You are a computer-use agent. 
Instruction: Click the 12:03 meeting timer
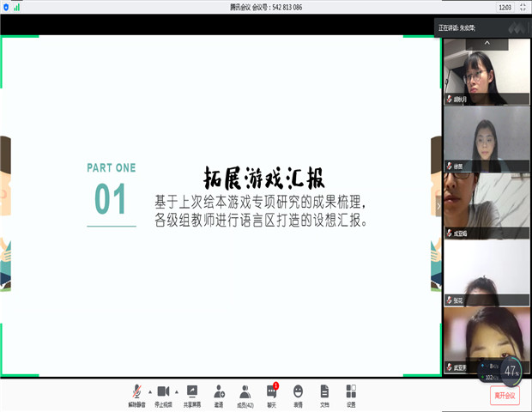tap(505, 7)
